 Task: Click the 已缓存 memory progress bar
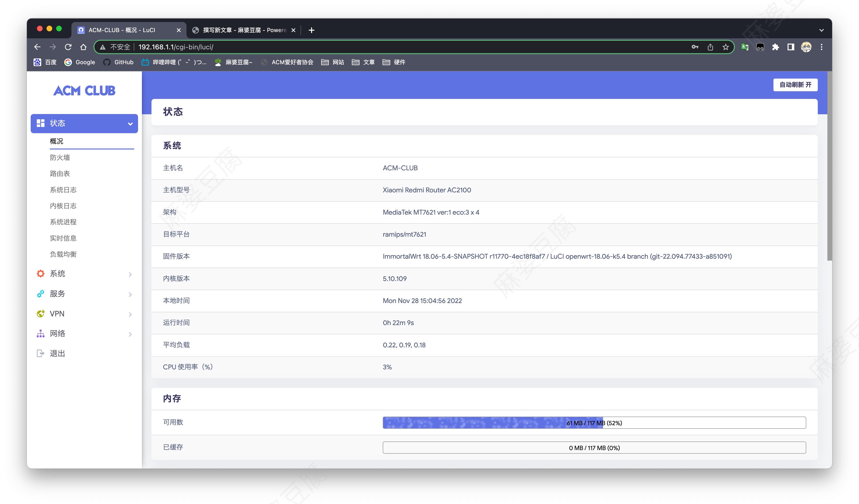click(594, 448)
